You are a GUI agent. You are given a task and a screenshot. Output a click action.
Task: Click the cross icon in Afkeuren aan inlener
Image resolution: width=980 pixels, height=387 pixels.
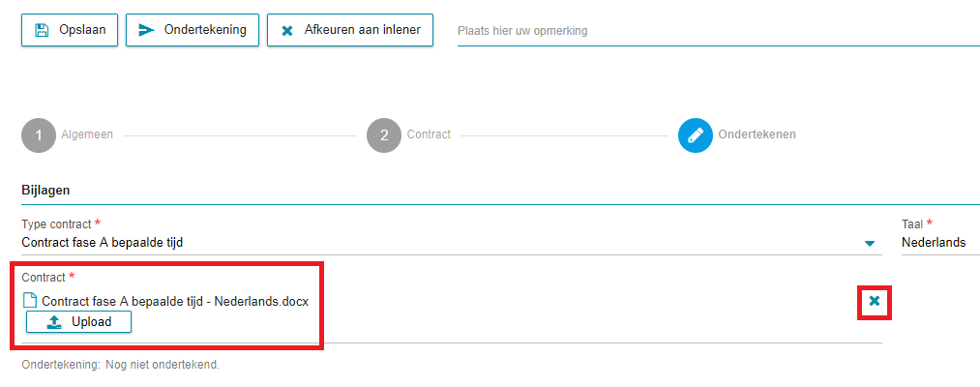[287, 31]
